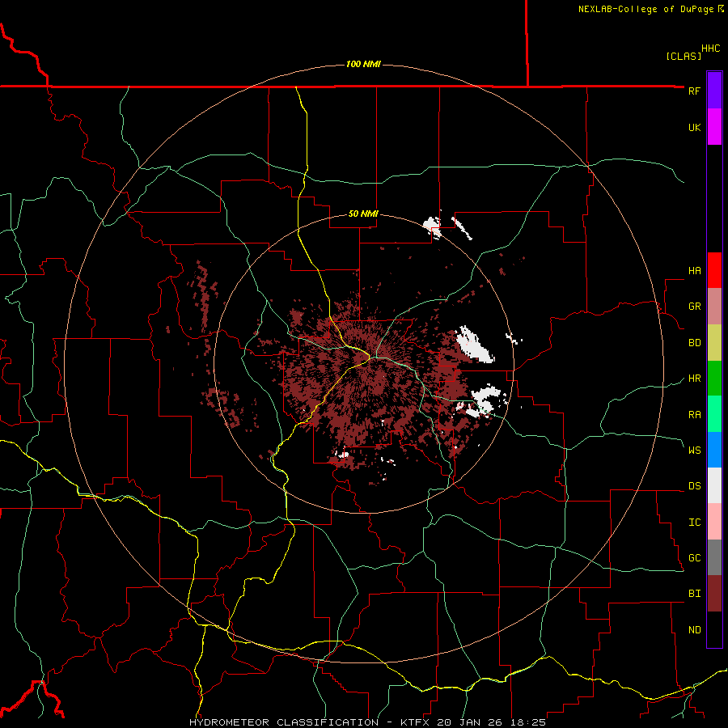Click the 'HR' legend label

(x=694, y=379)
